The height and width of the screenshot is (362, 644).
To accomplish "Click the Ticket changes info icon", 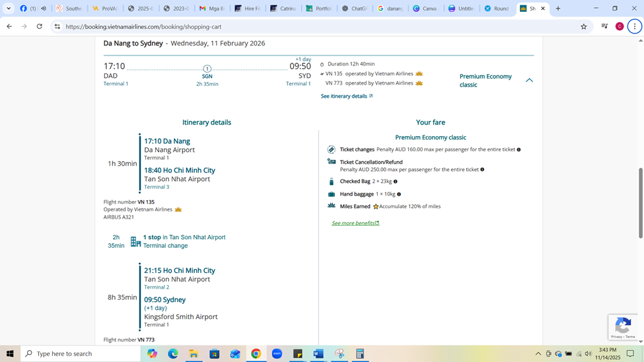I will [519, 149].
